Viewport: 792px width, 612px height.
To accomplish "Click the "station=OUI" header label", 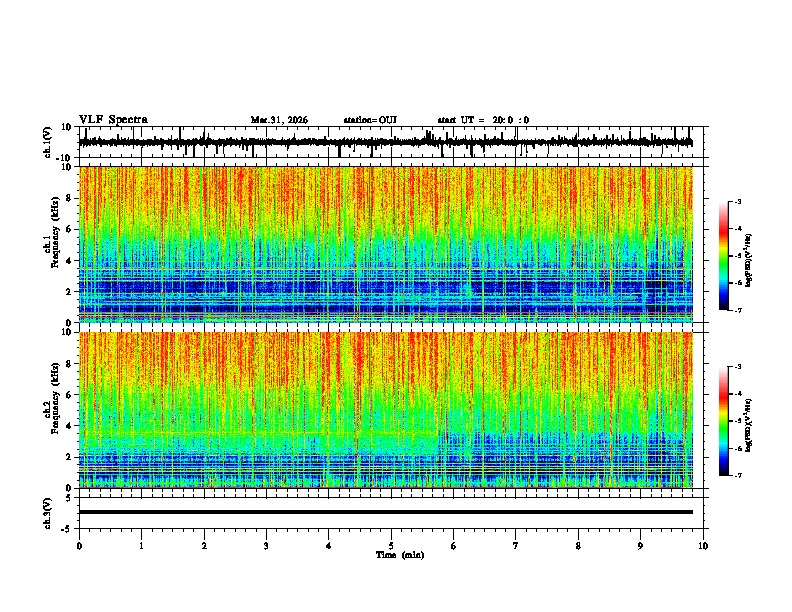I will pyautogui.click(x=370, y=120).
